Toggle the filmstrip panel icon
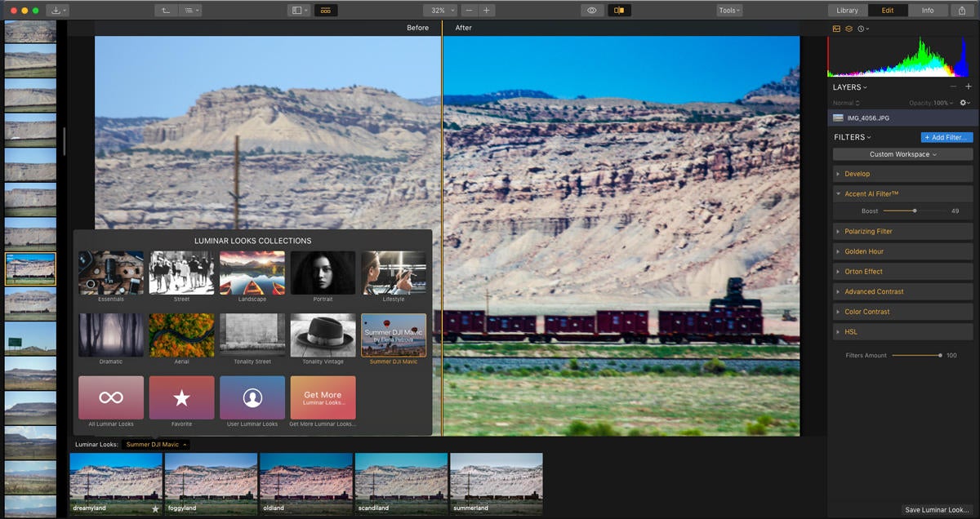The image size is (980, 519). pyautogui.click(x=326, y=11)
